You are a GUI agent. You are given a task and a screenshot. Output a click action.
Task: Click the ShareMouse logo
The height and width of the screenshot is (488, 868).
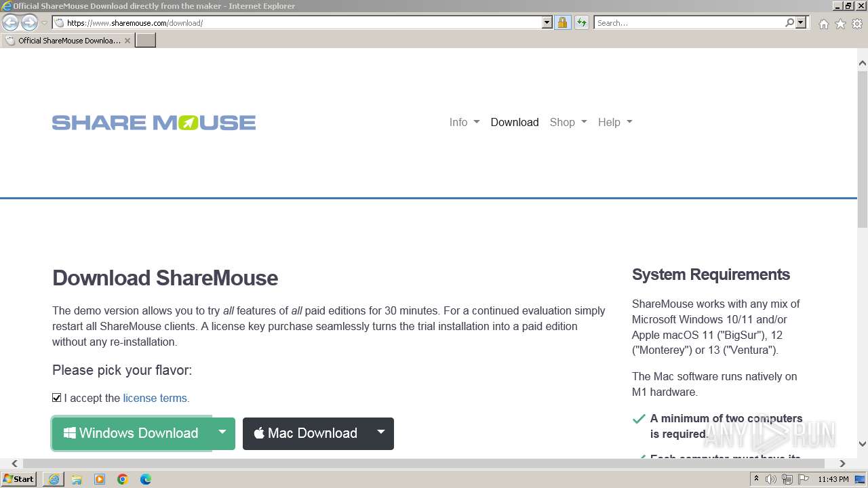pos(154,123)
